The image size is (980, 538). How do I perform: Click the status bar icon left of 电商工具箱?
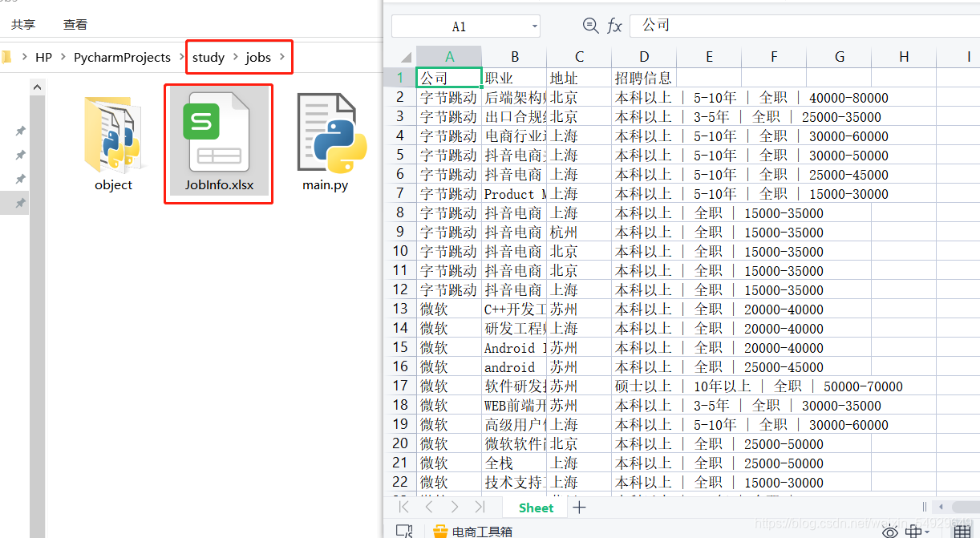[405, 531]
